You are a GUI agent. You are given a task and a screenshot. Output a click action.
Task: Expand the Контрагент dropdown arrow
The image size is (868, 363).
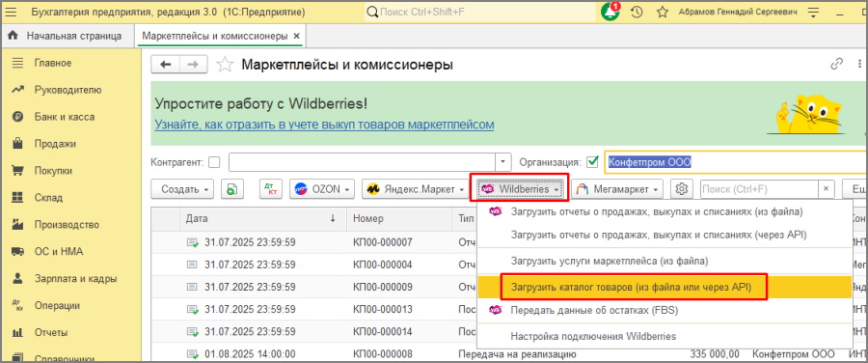click(x=502, y=162)
